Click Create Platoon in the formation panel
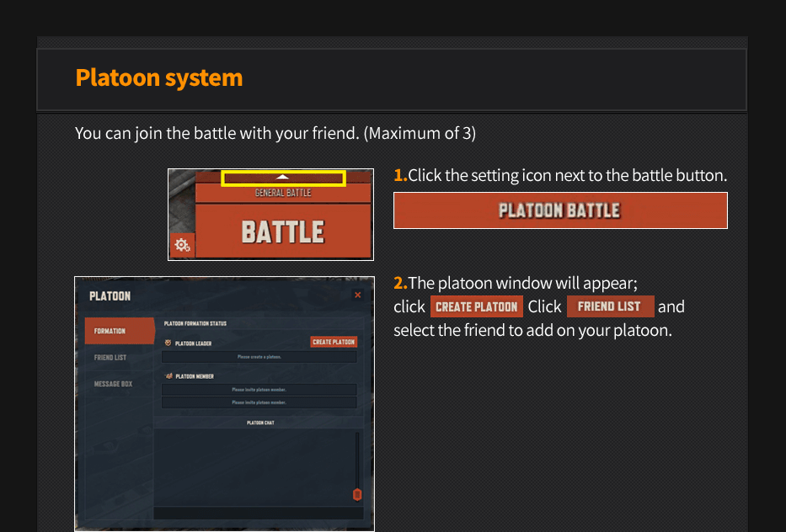786x532 pixels. click(334, 342)
